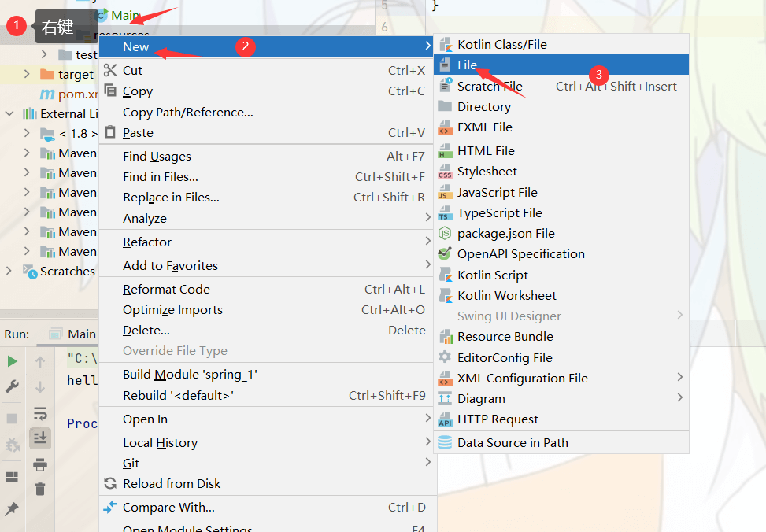Open Add to Favorites submenu

[x=266, y=266]
